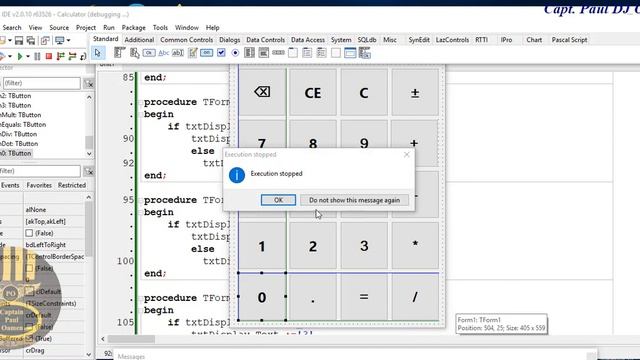Collapse procedure fold at line 87
Image resolution: width=640 pixels, height=360 pixels.
pyautogui.click(x=140, y=102)
